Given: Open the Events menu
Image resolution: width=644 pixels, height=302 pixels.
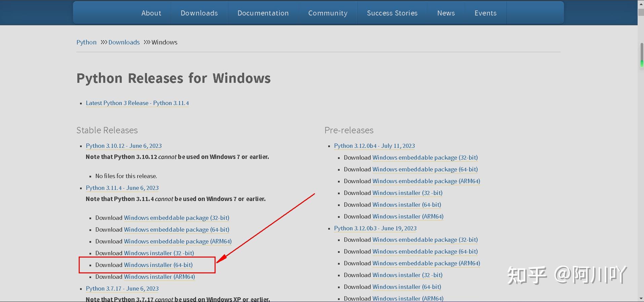Looking at the screenshot, I should (x=485, y=13).
